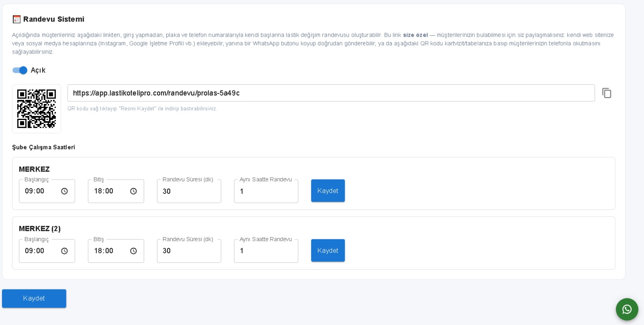Click the bold 'size özel' text

tap(415, 35)
